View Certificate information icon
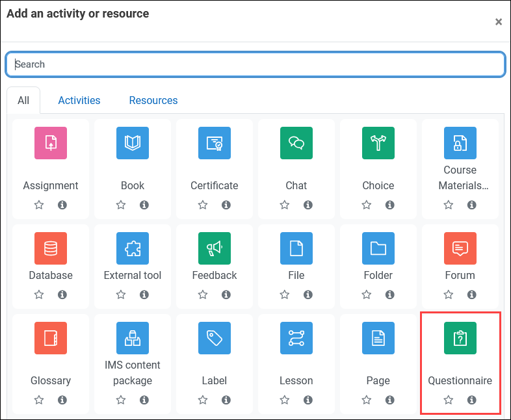 coord(226,205)
